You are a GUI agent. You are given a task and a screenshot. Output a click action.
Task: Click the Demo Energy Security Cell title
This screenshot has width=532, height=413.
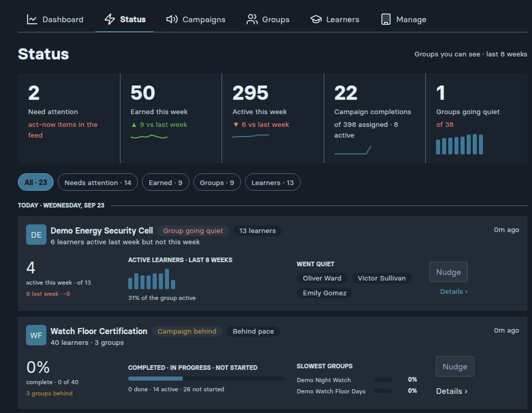102,231
